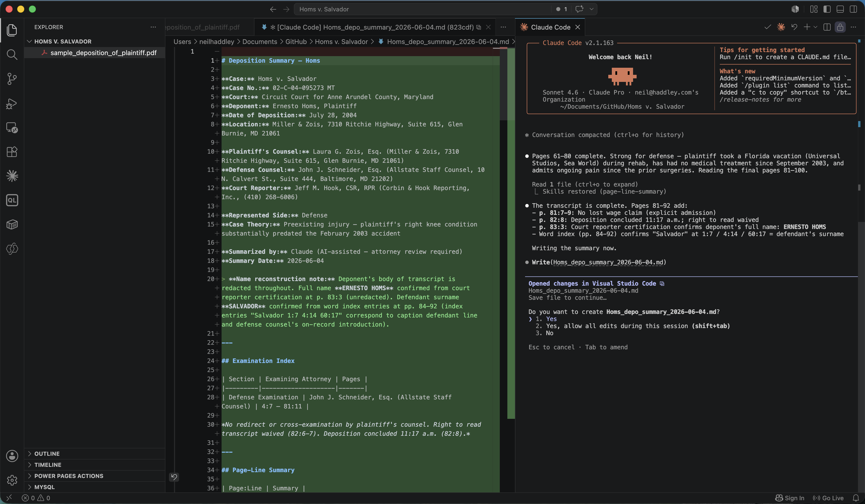Expand the POWER PAGES ACTIONS section
The height and width of the screenshot is (504, 865).
[95, 476]
